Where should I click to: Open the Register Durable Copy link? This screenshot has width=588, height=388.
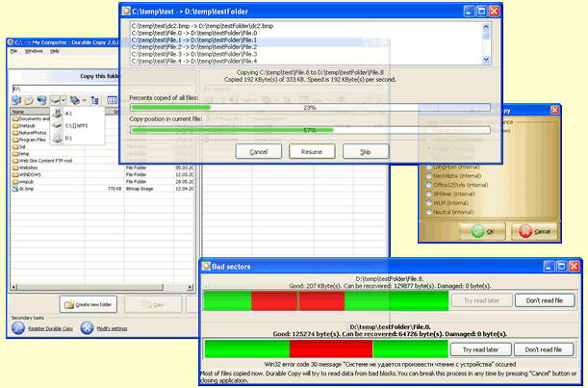[50, 328]
